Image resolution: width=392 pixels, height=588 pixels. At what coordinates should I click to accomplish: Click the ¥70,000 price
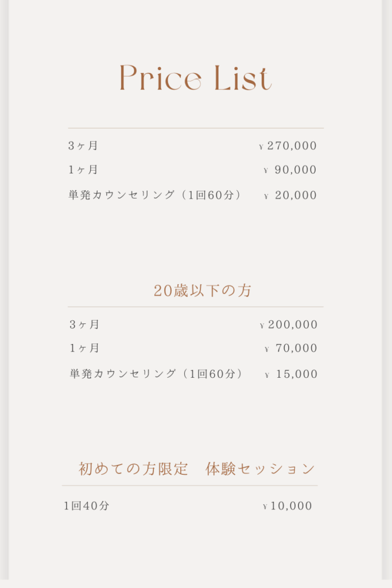coord(291,349)
